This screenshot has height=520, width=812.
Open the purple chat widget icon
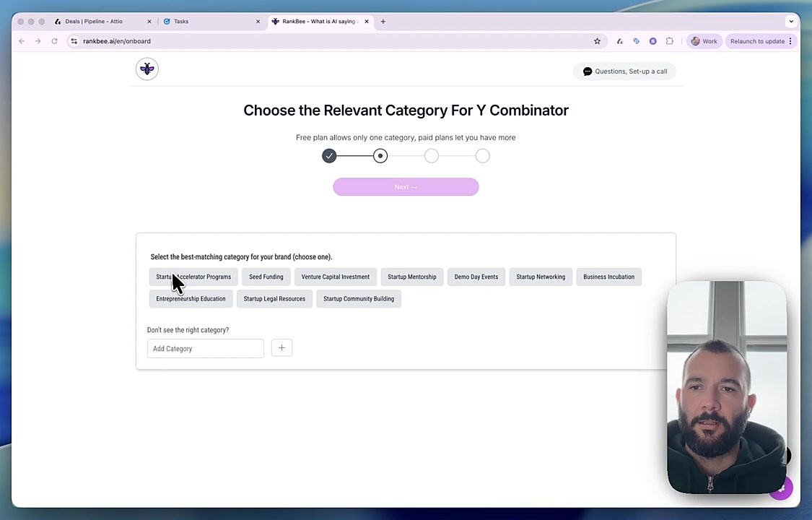click(x=780, y=487)
